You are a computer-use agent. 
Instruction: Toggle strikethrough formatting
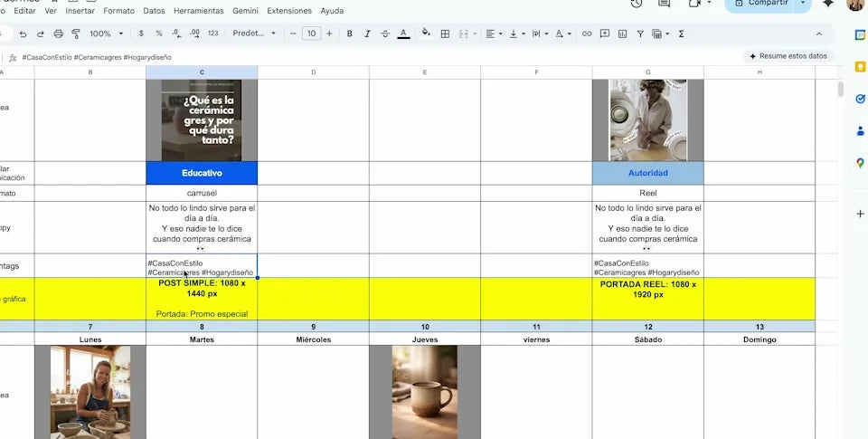point(385,33)
